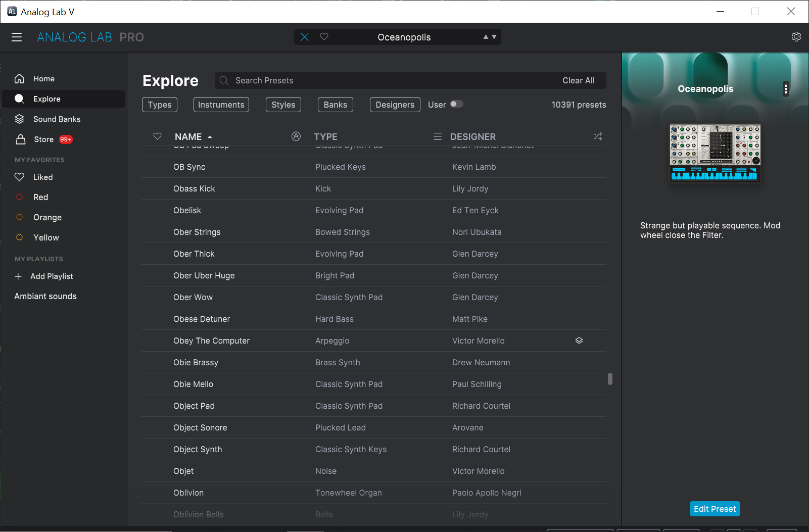Image resolution: width=809 pixels, height=532 pixels.
Task: Select the Obie Mello preset
Action: pyautogui.click(x=374, y=384)
